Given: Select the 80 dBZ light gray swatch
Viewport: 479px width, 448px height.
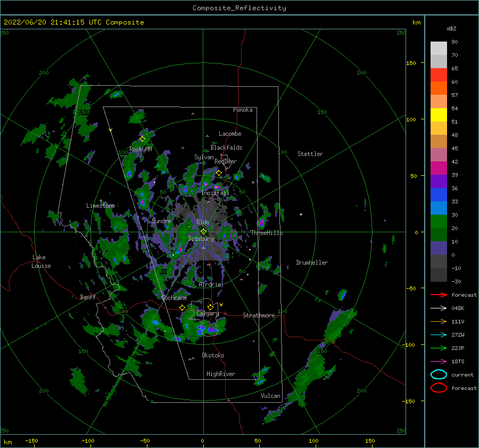Looking at the screenshot, I should (x=439, y=48).
